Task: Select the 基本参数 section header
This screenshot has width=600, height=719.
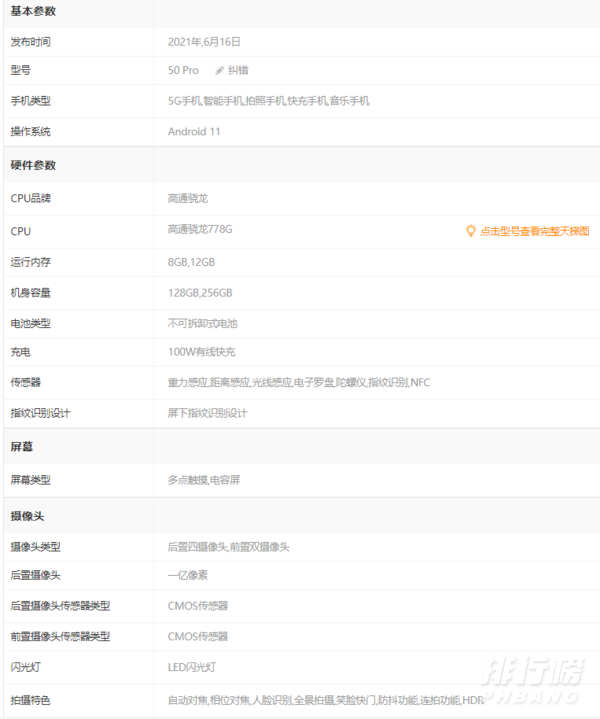Action: click(33, 11)
